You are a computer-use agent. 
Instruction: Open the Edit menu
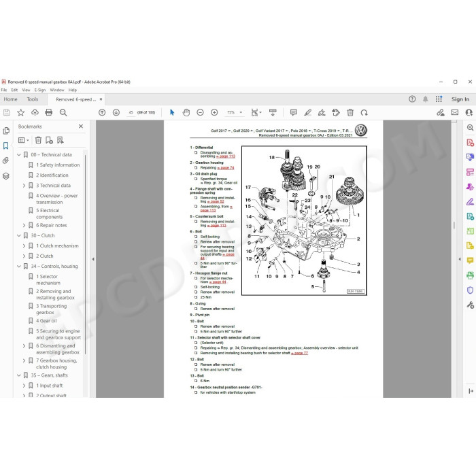click(14, 90)
